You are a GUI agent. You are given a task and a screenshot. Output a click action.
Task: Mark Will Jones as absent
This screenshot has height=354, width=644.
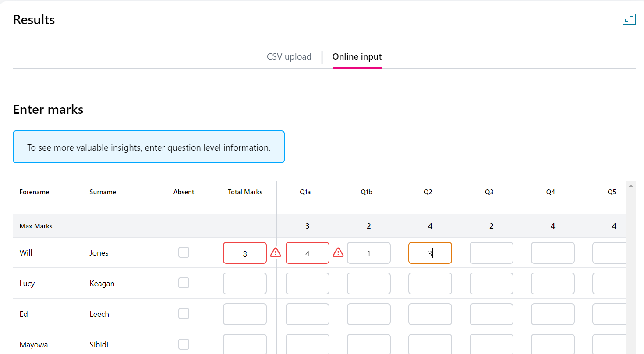point(184,252)
